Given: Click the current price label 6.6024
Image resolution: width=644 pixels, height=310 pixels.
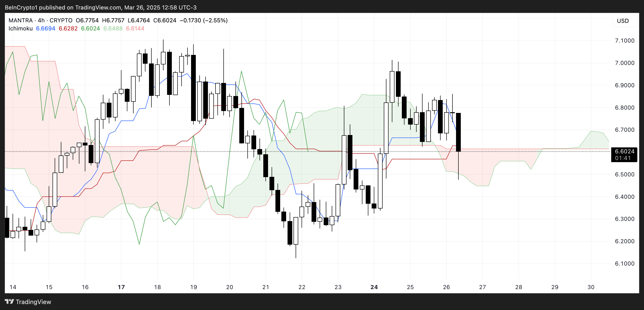Looking at the screenshot, I should pos(625,151).
